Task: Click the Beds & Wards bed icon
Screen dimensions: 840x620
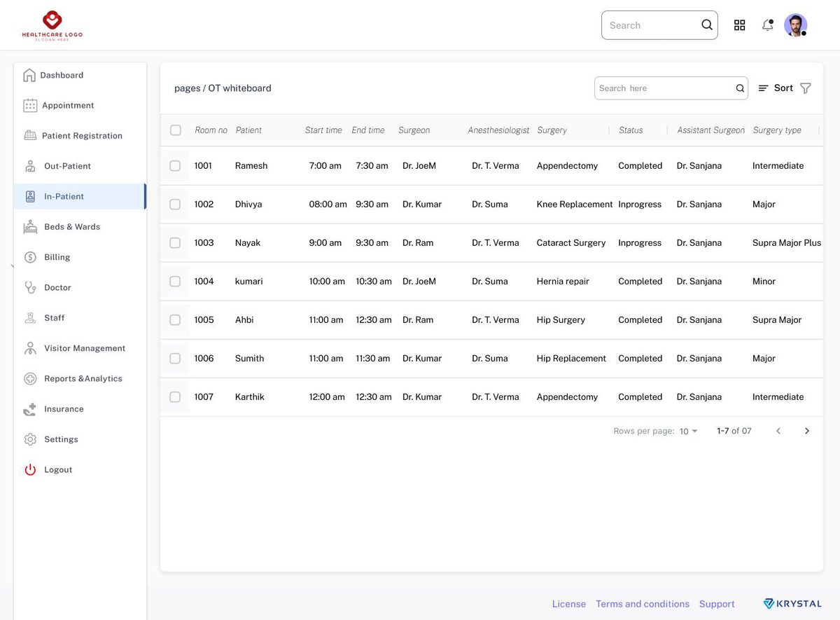Action: tap(30, 226)
